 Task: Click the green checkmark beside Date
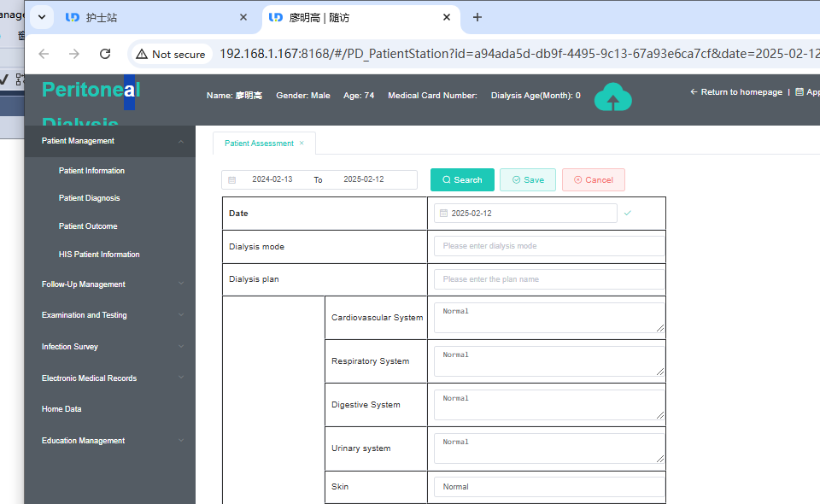(628, 213)
